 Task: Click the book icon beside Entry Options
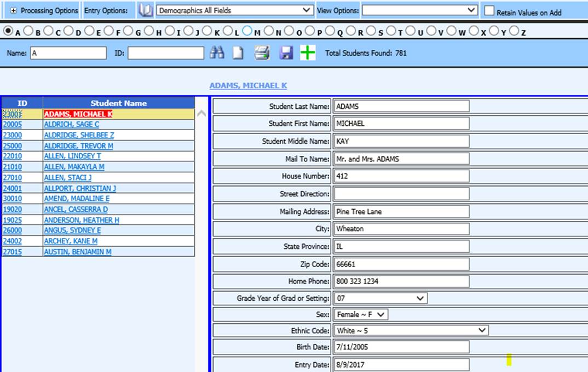point(145,10)
